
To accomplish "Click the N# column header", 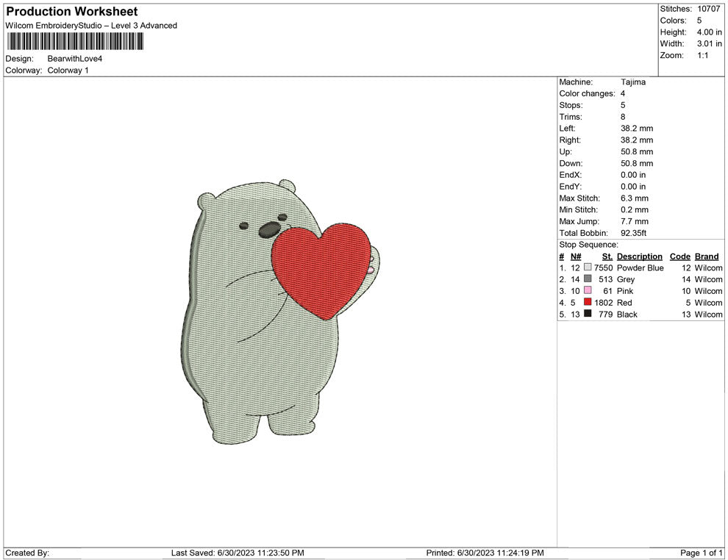I will click(576, 256).
